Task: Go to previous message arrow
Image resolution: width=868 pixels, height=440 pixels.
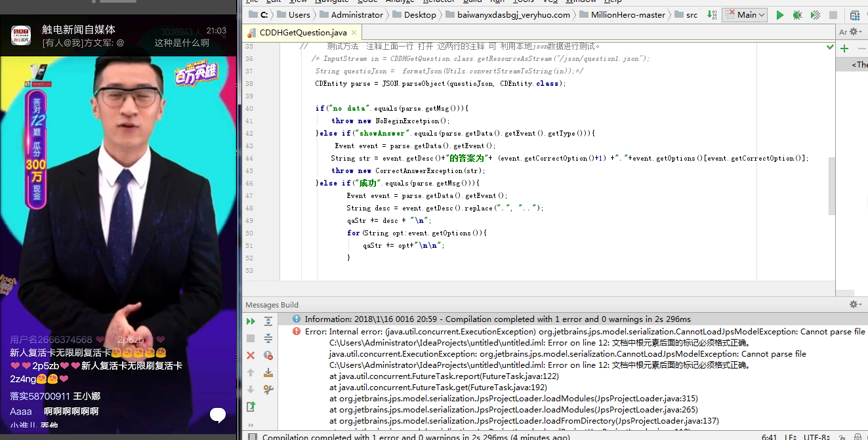Action: click(x=251, y=372)
